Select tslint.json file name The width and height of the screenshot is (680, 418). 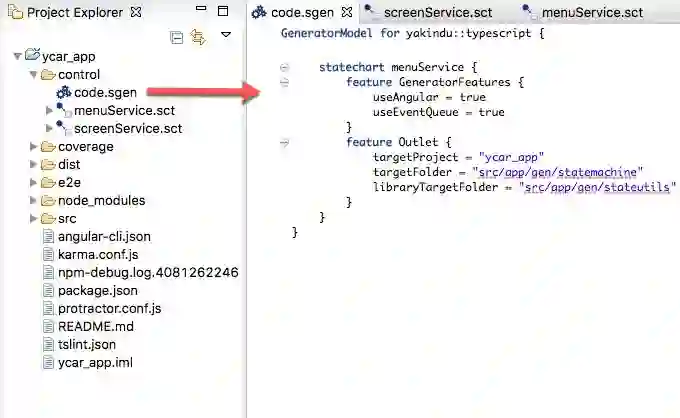click(x=87, y=345)
